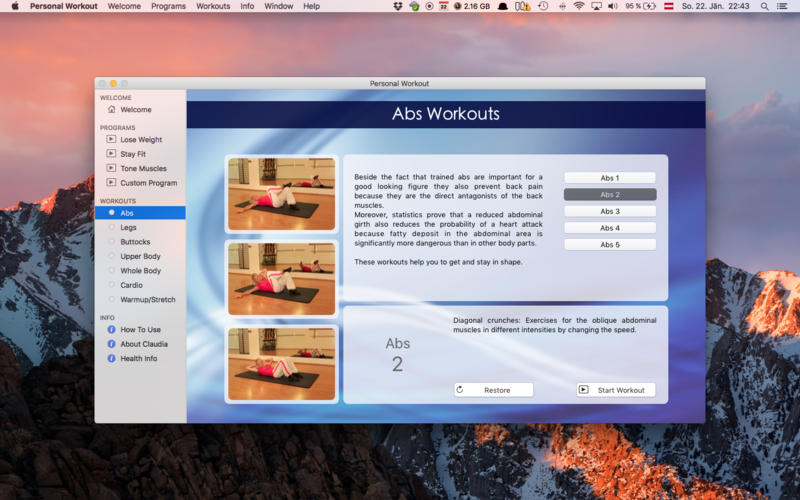The width and height of the screenshot is (800, 500).
Task: Click the top exercise preview thumbnail
Action: (282, 194)
